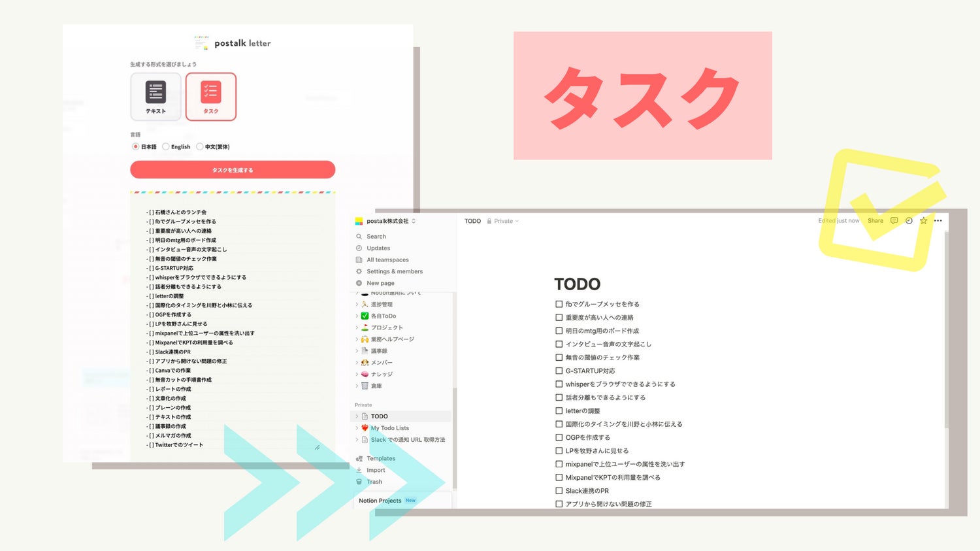This screenshot has width=980, height=551.
Task: Click the New page plus icon
Action: point(359,283)
